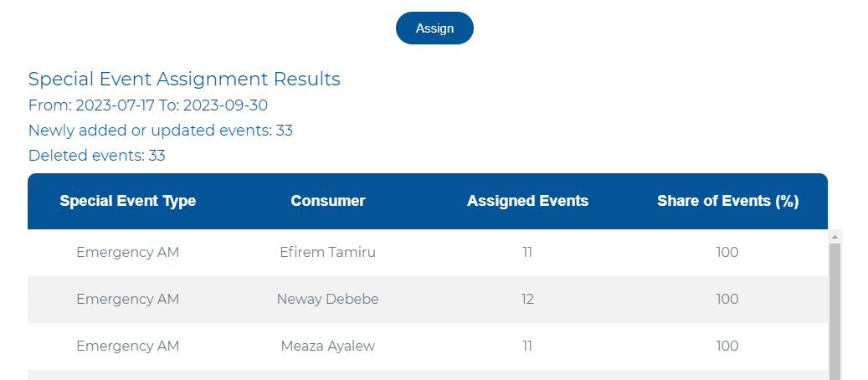
Task: Select the Efirem Tamiru consumer cell
Action: (x=328, y=253)
